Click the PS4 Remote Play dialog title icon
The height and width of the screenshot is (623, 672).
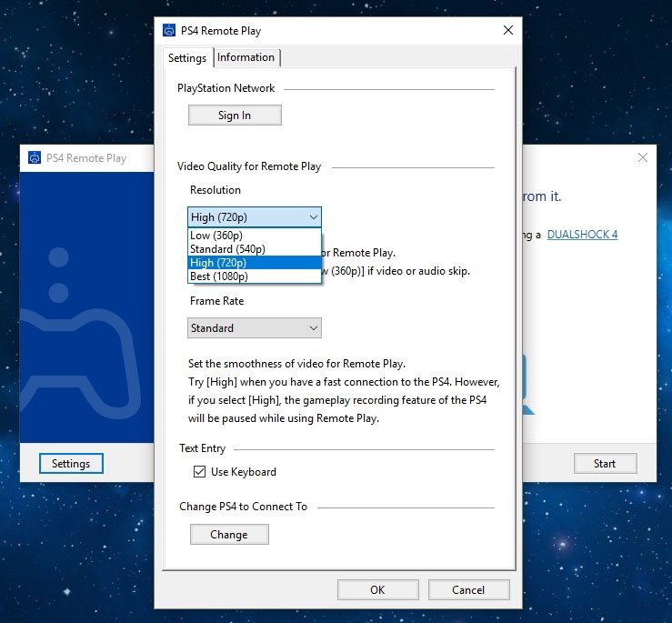[169, 30]
